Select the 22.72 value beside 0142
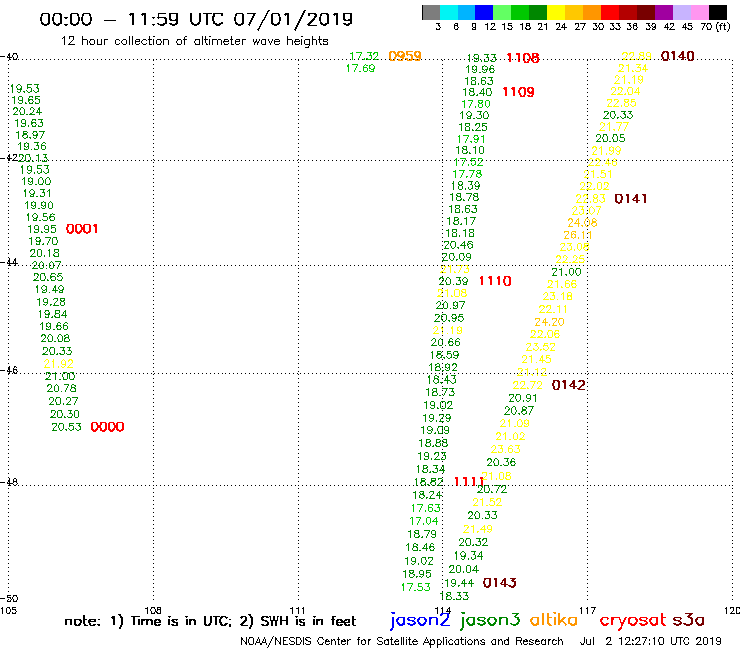This screenshot has height=650, width=740. coord(528,385)
